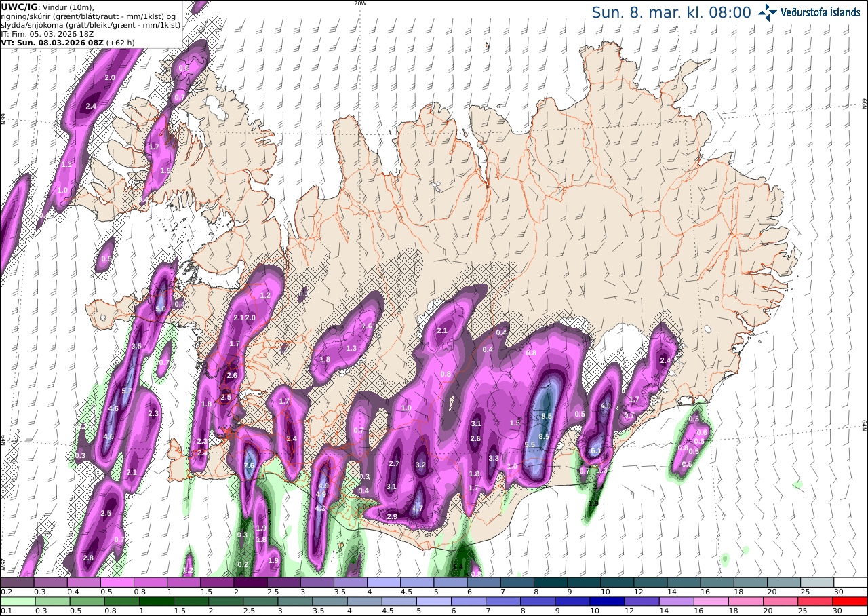Screen dimensions: 868x616
Task: Select the forecast time 'Sun. 8. mar. kl. 08:00'
Action: pyautogui.click(x=671, y=12)
